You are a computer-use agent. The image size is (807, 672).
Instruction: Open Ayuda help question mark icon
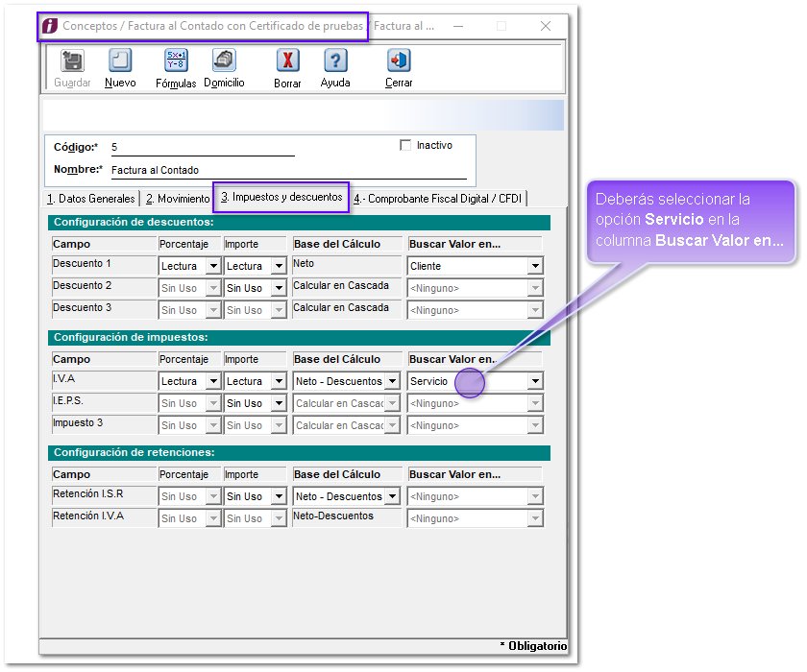tap(334, 61)
